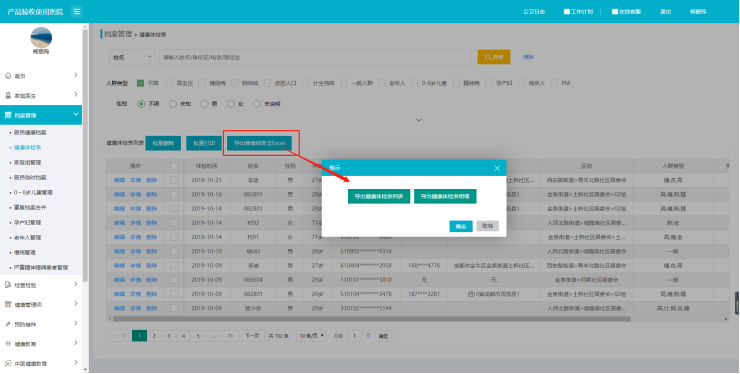This screenshot has height=374, width=740.
Task: Check the 老年人 checkbox
Action: 382,83
